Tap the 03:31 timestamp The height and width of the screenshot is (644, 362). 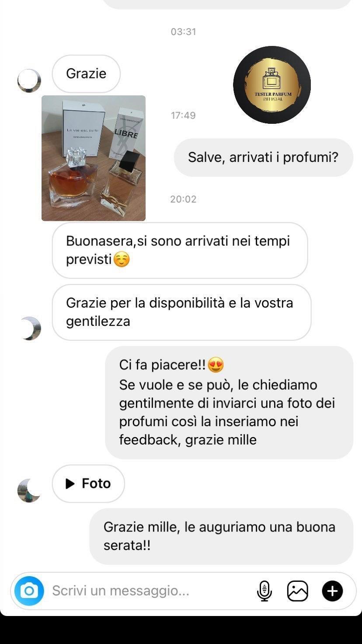(183, 32)
